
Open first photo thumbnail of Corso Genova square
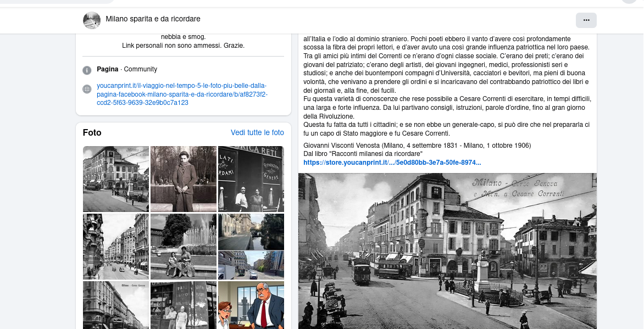click(x=116, y=179)
